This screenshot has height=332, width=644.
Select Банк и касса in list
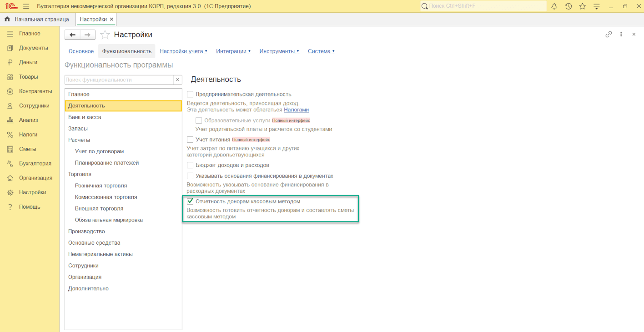click(x=123, y=117)
